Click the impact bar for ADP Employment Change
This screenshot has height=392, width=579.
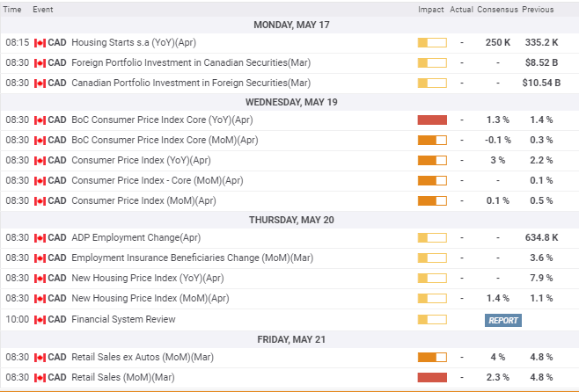click(432, 237)
